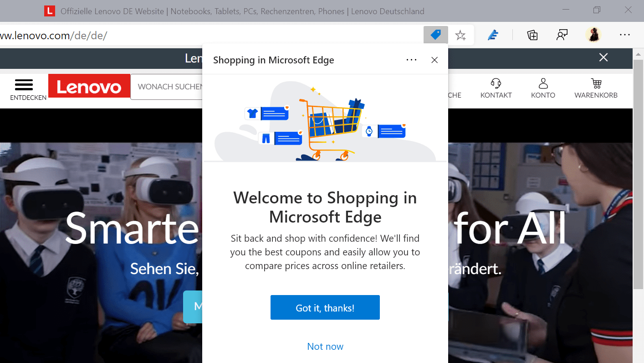Open the WARENKORB shopping cart

coord(596,83)
